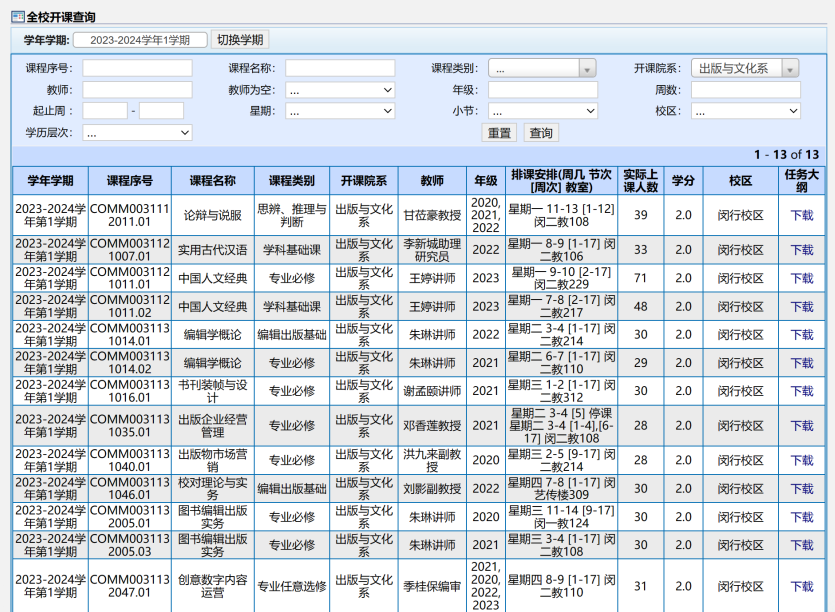Click the 教师 input field
This screenshot has height=612, width=835.
(137, 90)
